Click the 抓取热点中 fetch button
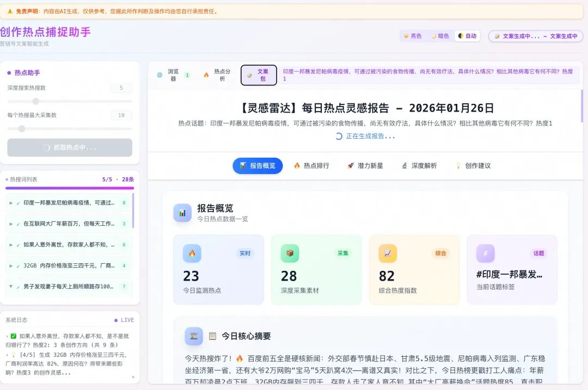 pyautogui.click(x=69, y=147)
